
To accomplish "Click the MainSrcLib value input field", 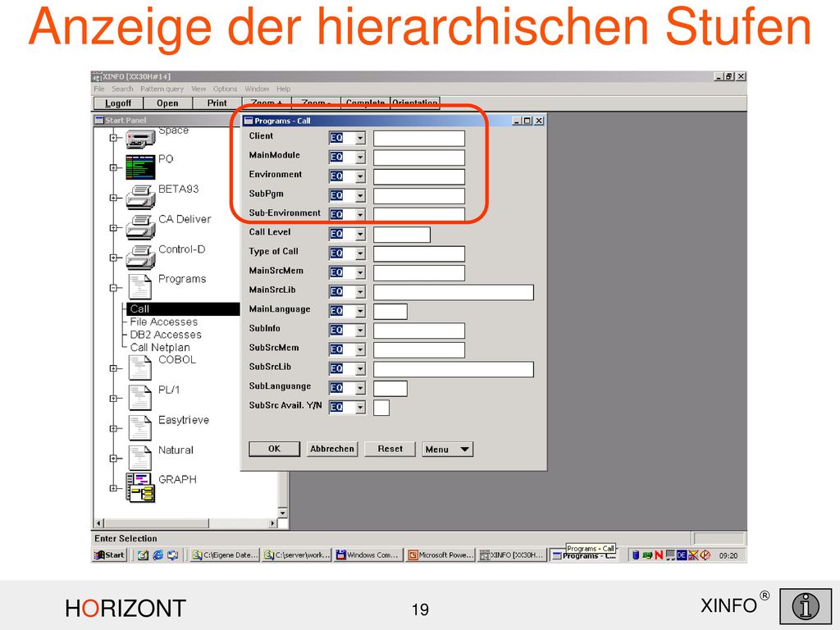I will (453, 293).
